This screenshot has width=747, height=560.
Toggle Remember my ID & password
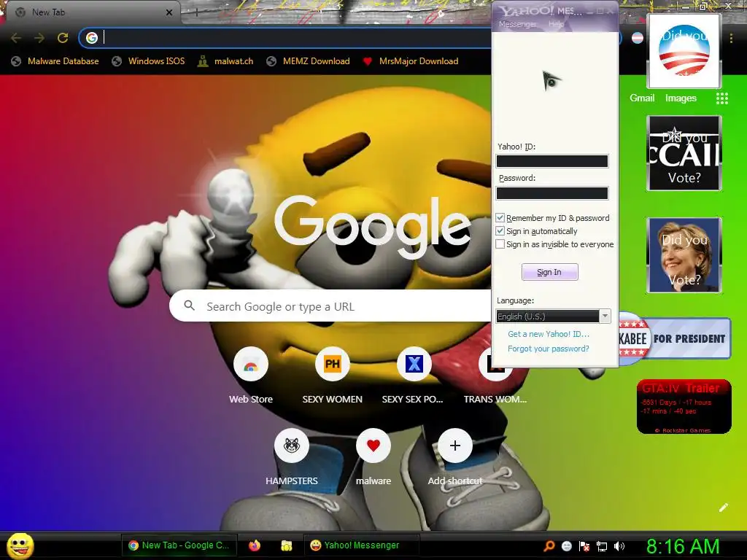tap(500, 217)
